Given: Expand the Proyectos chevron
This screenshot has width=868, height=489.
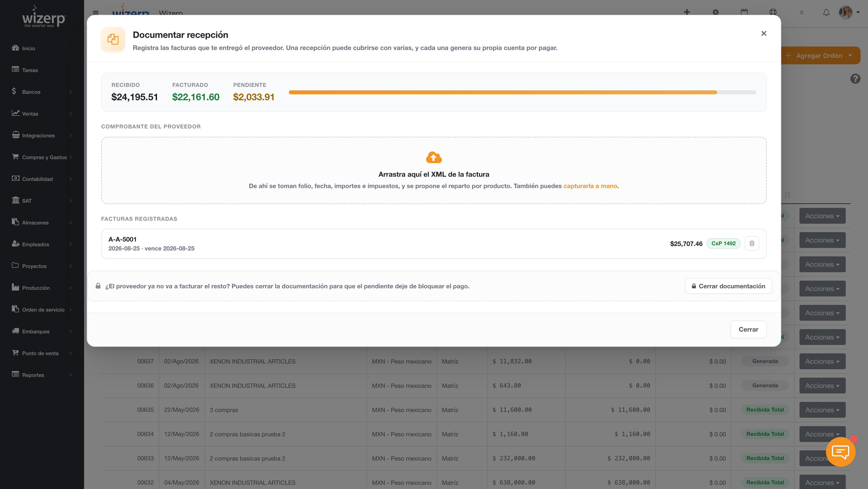Looking at the screenshot, I should point(70,266).
